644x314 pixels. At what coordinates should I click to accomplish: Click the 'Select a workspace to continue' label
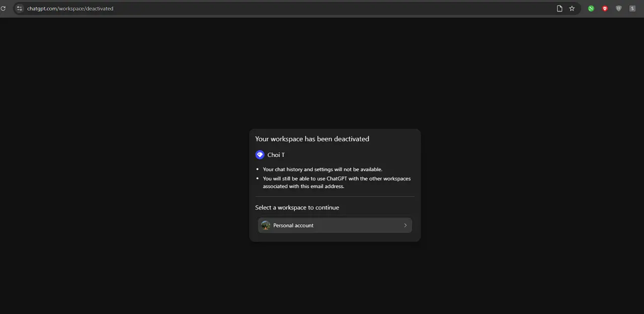pos(297,207)
